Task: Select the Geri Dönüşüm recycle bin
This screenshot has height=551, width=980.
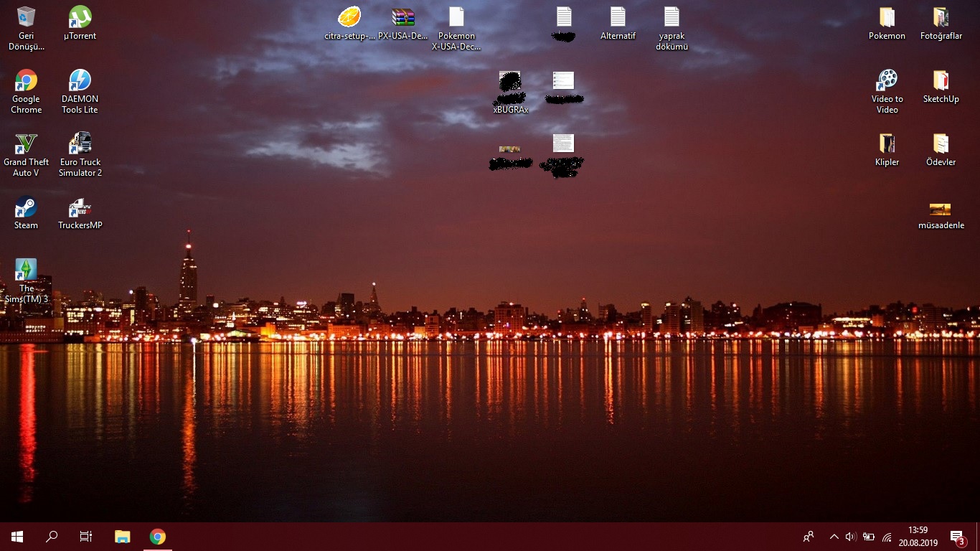Action: click(x=26, y=17)
